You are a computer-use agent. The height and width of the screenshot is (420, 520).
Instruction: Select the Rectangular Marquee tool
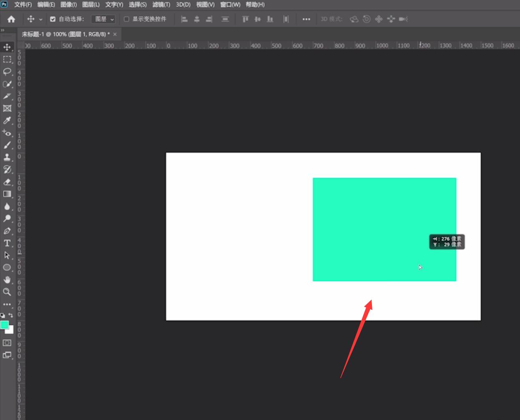click(x=7, y=59)
